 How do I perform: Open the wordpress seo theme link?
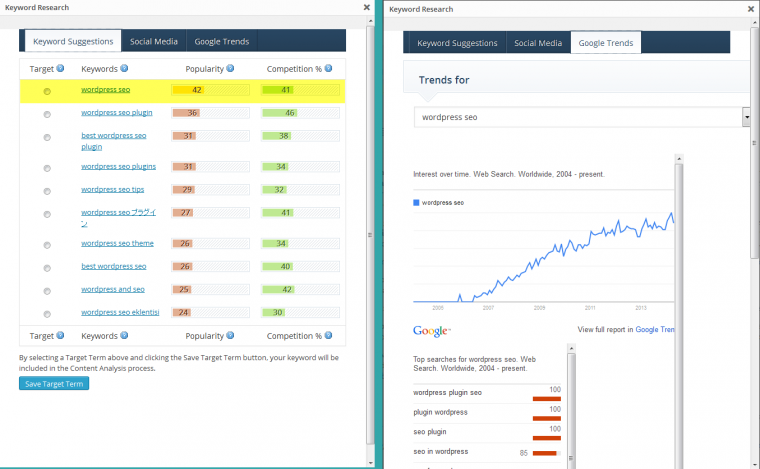(x=117, y=243)
